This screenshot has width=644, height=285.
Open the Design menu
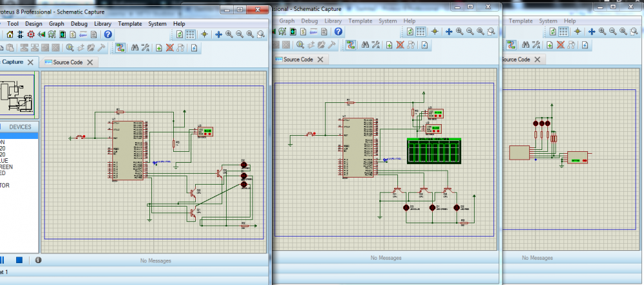click(x=33, y=23)
